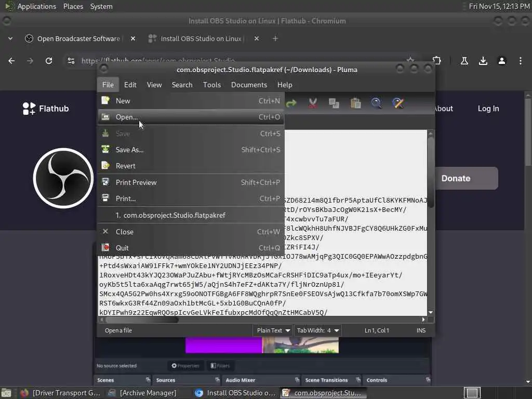Viewport: 532px width, 399px height.
Task: Click the New document icon in File menu
Action: 105,100
